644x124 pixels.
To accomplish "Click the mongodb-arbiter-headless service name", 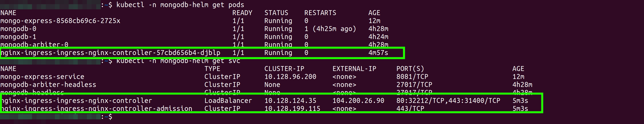I will tap(48, 85).
